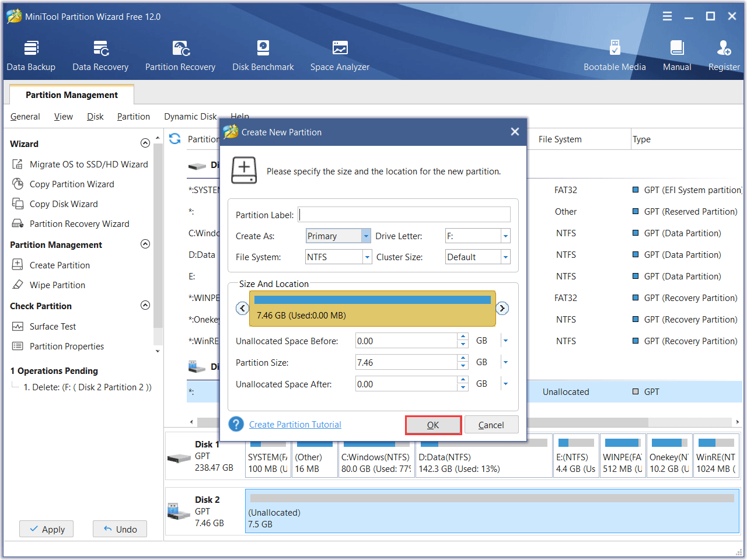Confirm the new partition with OK
747x560 pixels.
click(433, 425)
